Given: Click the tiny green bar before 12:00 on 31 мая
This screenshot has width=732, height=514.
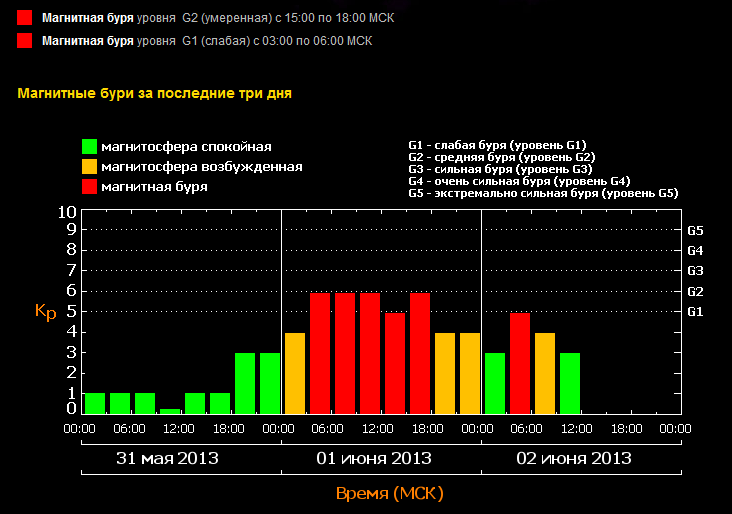Looking at the screenshot, I should [170, 411].
